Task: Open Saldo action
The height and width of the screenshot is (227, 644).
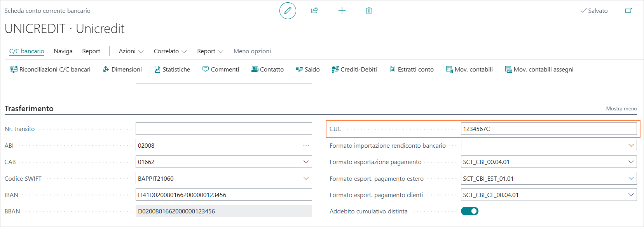Action: coord(308,69)
